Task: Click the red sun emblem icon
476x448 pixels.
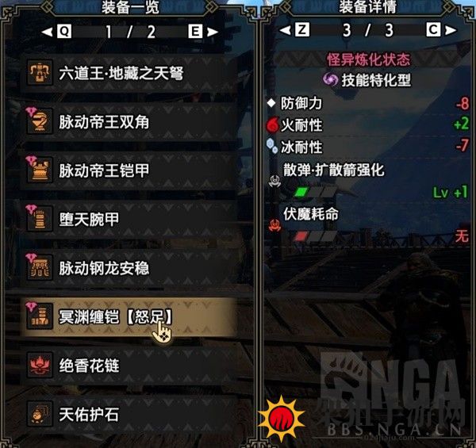Action: pos(282,418)
